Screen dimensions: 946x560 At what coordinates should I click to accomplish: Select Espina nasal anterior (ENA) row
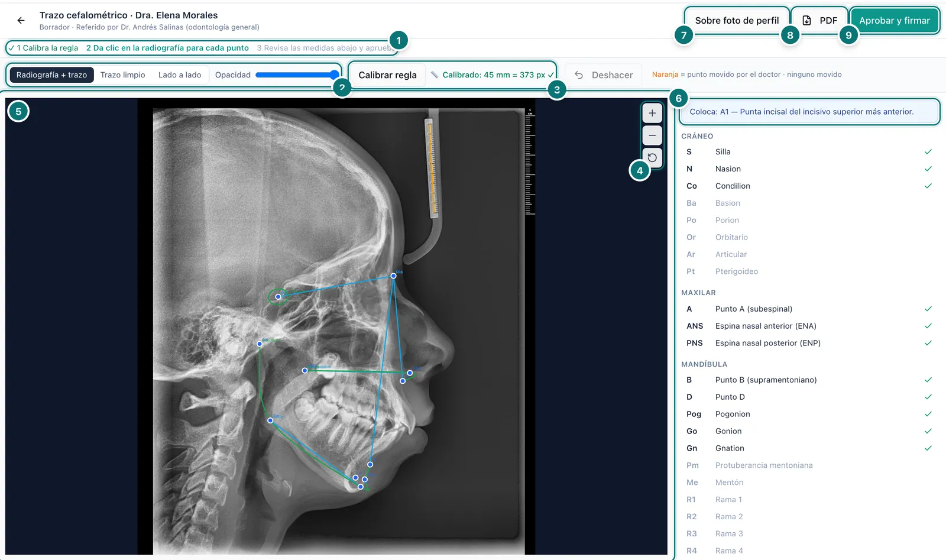(x=809, y=326)
